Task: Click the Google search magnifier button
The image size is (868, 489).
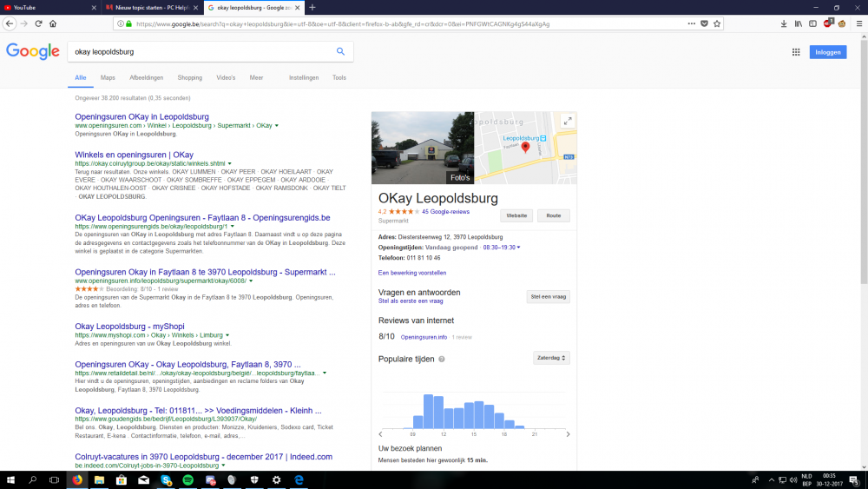Action: (x=340, y=51)
